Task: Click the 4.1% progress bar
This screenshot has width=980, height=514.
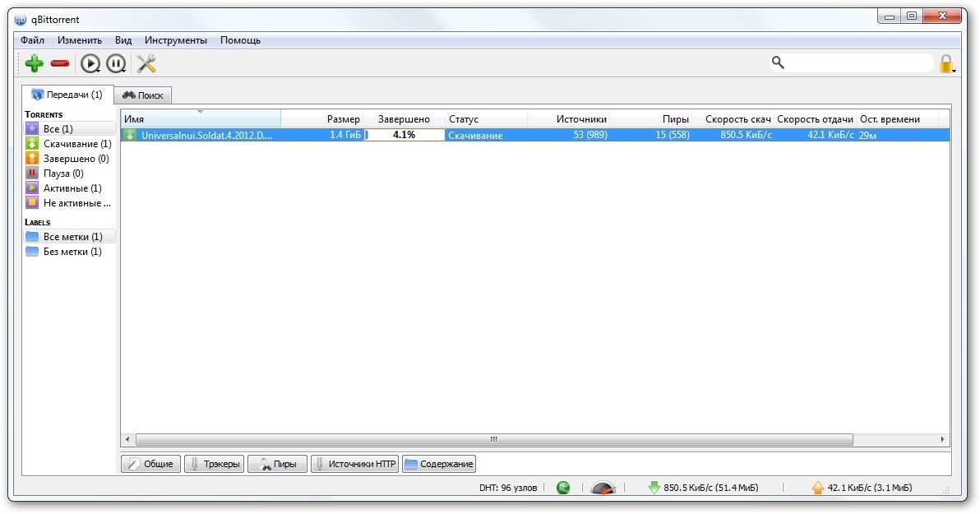Action: pyautogui.click(x=404, y=135)
